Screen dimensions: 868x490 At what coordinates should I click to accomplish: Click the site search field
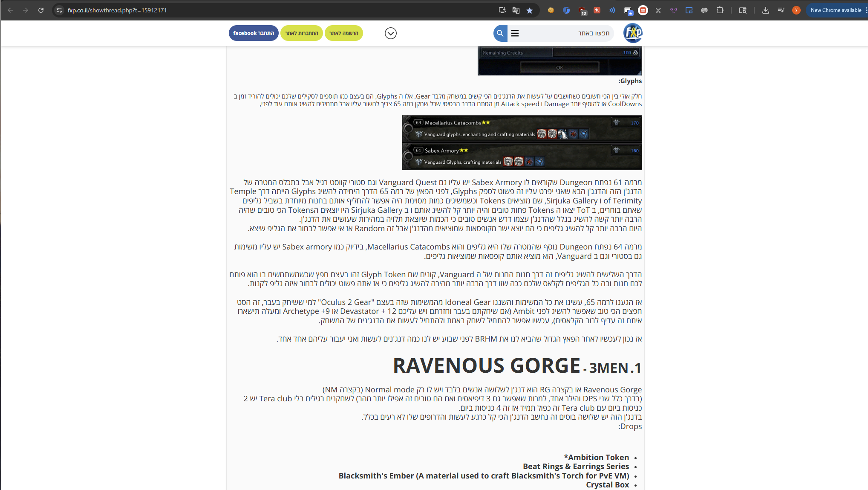[566, 33]
